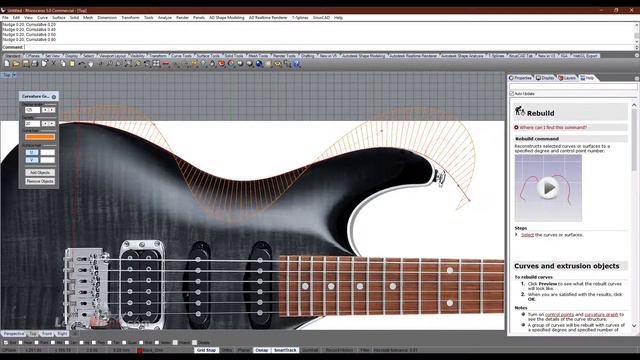Decrease Density with the left stepper arrow
The image size is (640, 360).
click(45, 123)
